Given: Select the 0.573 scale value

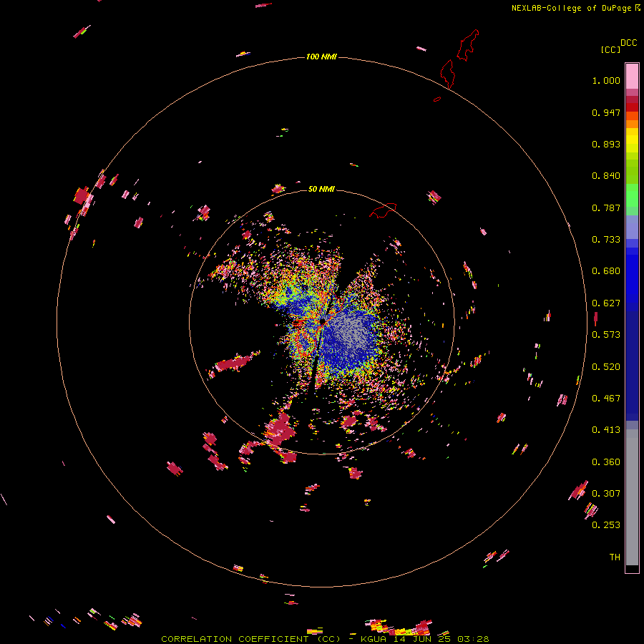Looking at the screenshot, I should tap(606, 335).
